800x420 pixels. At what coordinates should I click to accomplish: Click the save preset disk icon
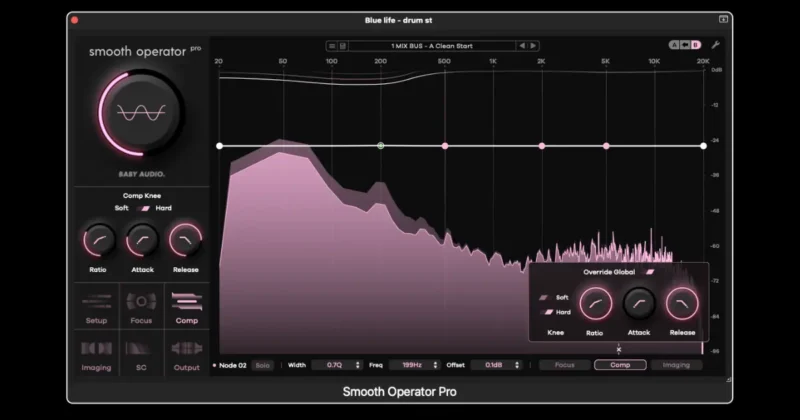pyautogui.click(x=343, y=46)
